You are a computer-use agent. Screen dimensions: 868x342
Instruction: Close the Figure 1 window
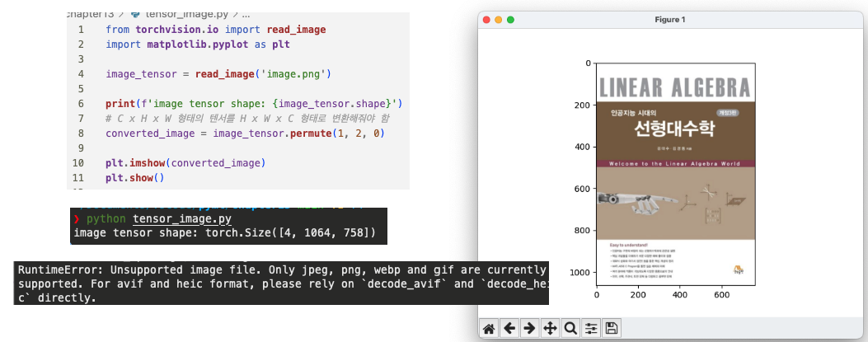[486, 19]
